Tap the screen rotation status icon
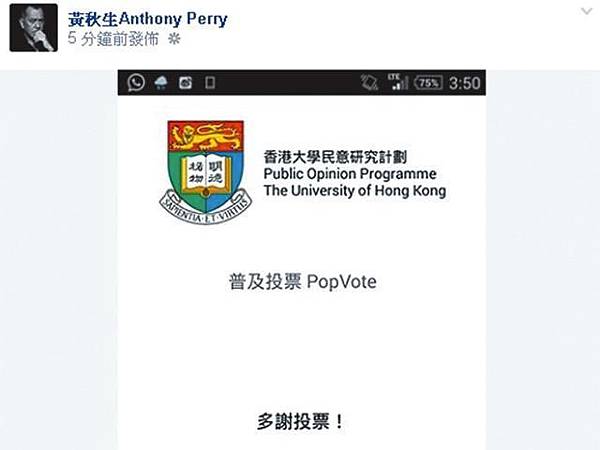The image size is (600, 450). [370, 82]
